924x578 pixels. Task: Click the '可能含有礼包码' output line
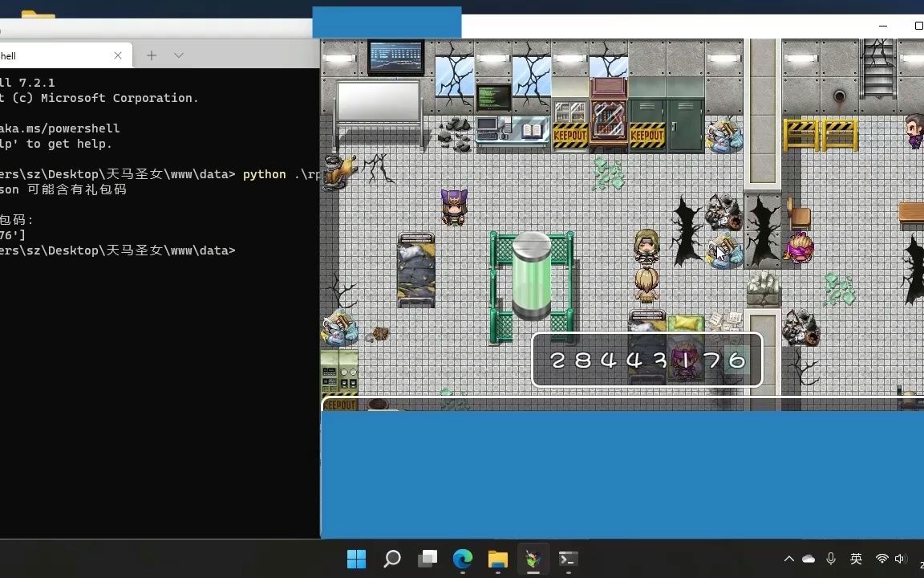coord(77,189)
